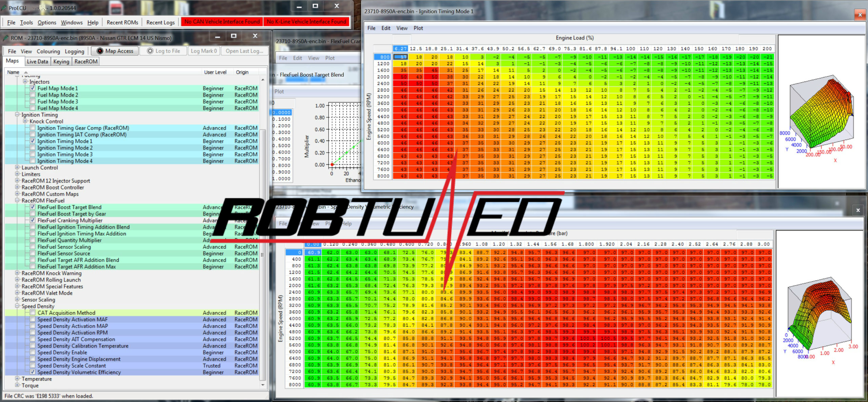The width and height of the screenshot is (868, 402).
Task: Enable the Fuel Map Mode 2 checkbox
Action: click(33, 95)
